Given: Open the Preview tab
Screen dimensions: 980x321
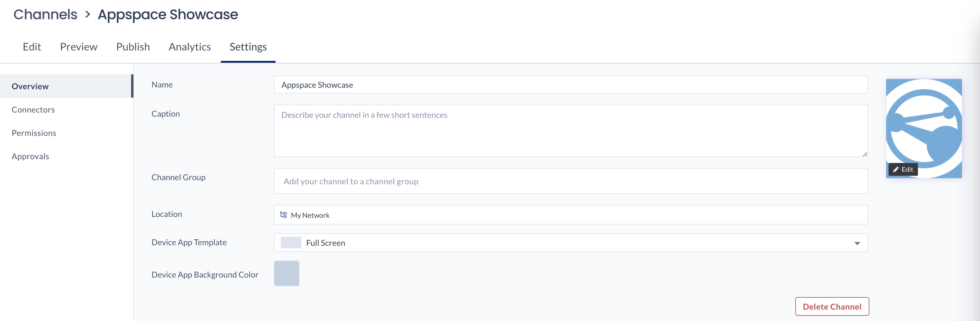Looking at the screenshot, I should coord(78,47).
